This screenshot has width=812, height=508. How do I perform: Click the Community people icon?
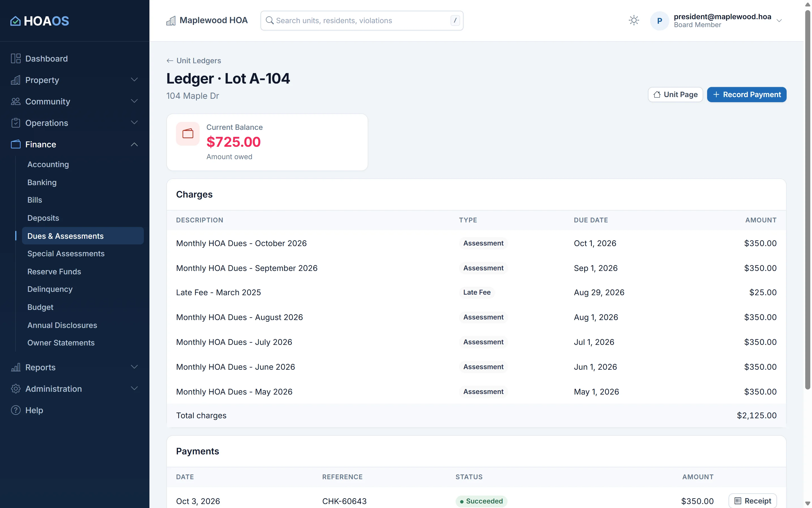(16, 102)
